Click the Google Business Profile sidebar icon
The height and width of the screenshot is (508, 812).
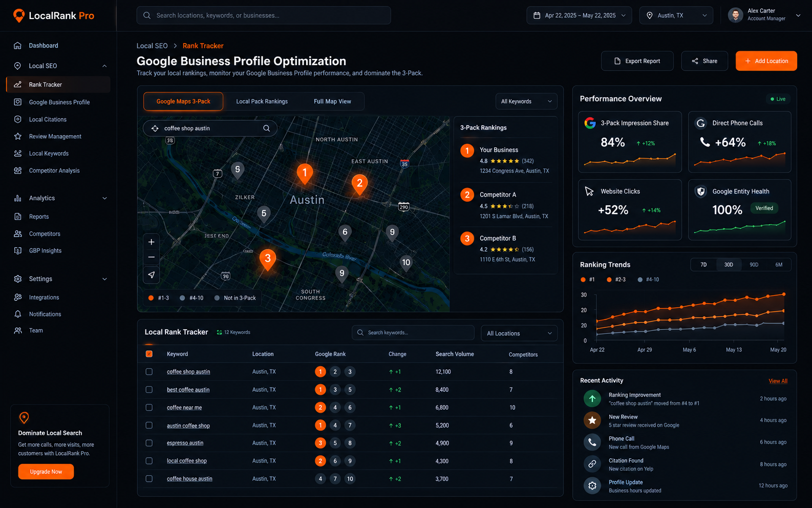point(18,102)
